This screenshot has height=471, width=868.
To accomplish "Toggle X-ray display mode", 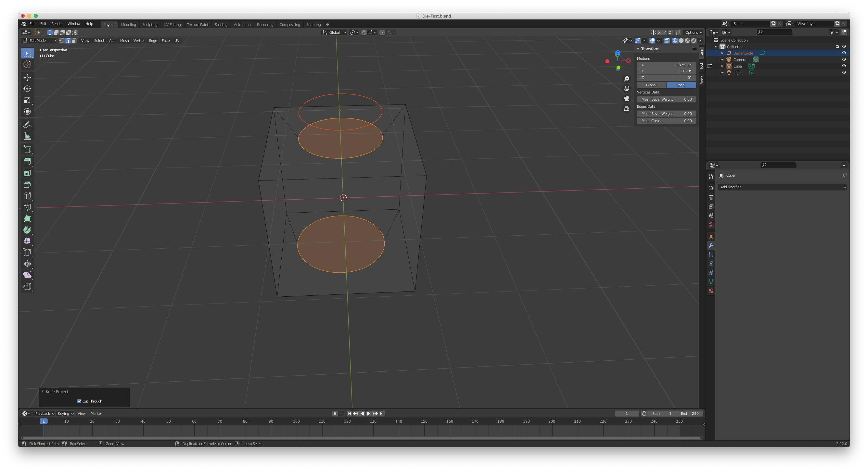I will click(x=667, y=41).
